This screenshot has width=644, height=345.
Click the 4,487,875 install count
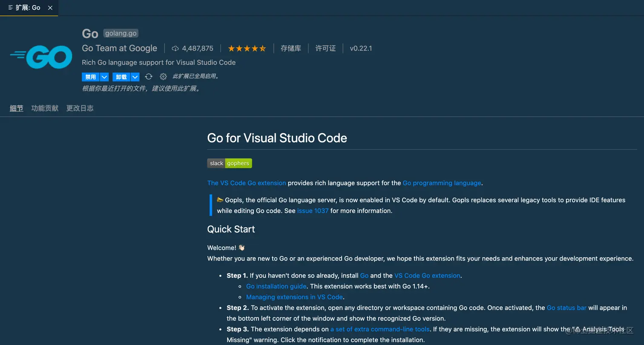(198, 49)
